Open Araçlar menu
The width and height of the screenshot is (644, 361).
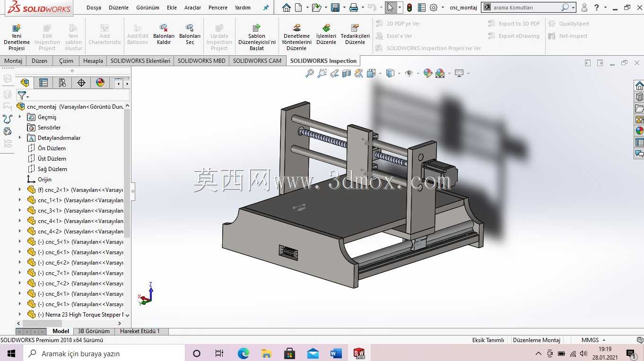point(192,8)
